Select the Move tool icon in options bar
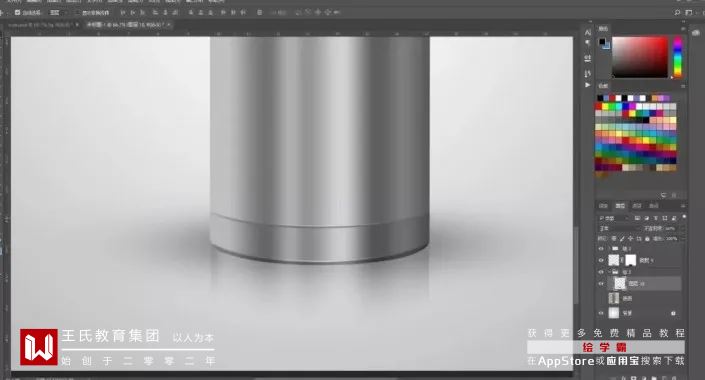Image resolution: width=705 pixels, height=380 pixels. 2,13
